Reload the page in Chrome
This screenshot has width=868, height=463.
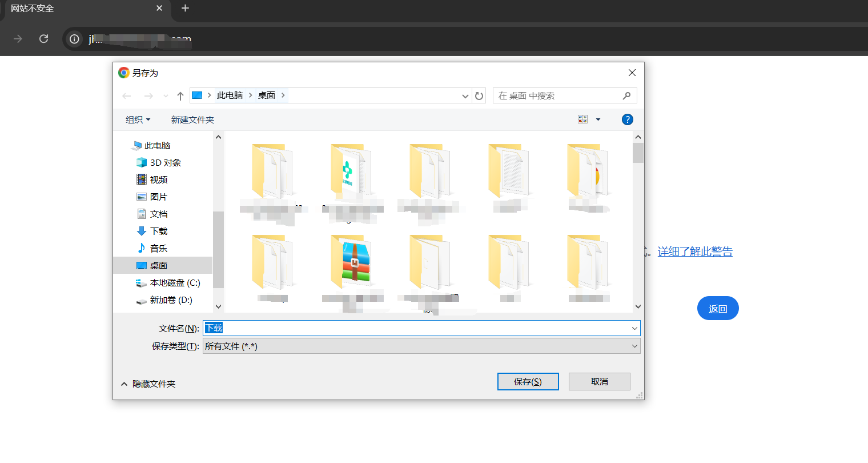tap(43, 39)
